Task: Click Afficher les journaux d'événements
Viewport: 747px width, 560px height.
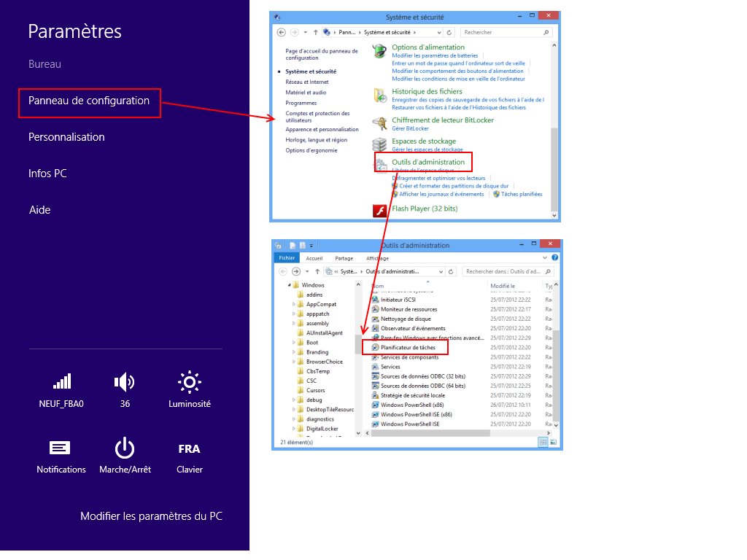Action: pyautogui.click(x=441, y=194)
